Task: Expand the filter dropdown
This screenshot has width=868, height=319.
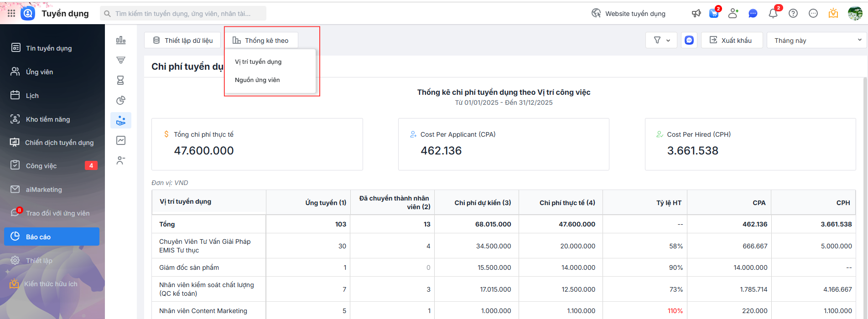Action: (x=661, y=41)
